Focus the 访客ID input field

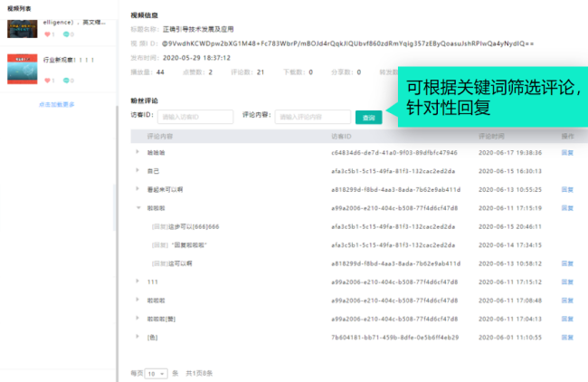[x=195, y=117]
